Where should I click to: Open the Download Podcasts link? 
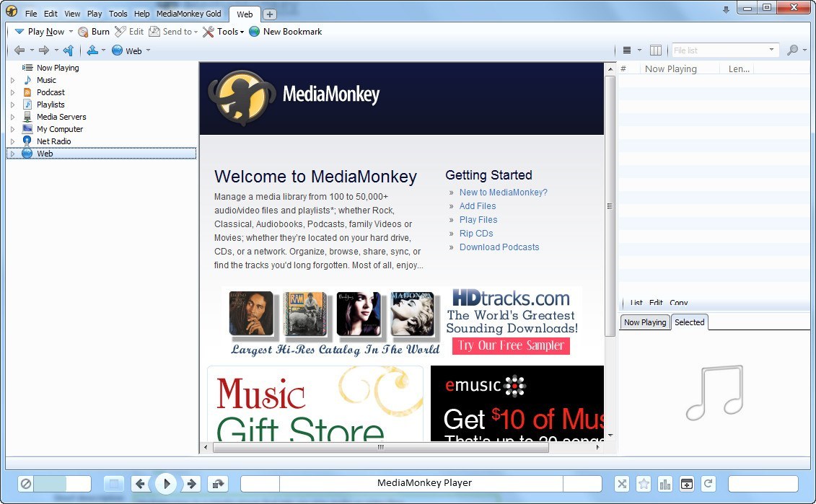point(499,247)
